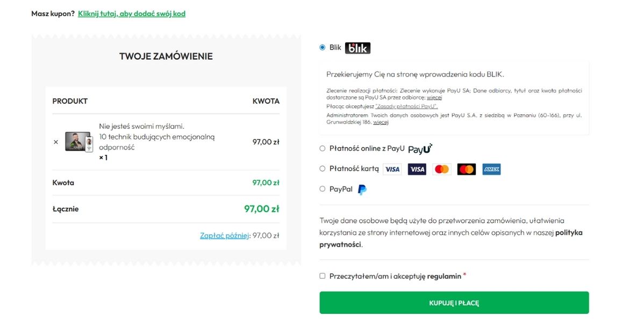The width and height of the screenshot is (644, 323).
Task: Click the Zapłać później link
Action: (225, 235)
